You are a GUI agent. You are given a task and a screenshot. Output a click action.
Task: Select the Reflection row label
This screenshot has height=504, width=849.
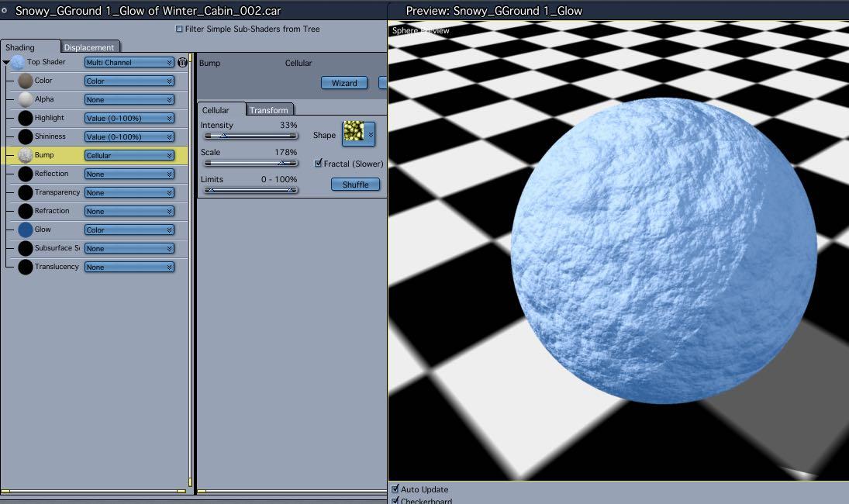coord(51,174)
